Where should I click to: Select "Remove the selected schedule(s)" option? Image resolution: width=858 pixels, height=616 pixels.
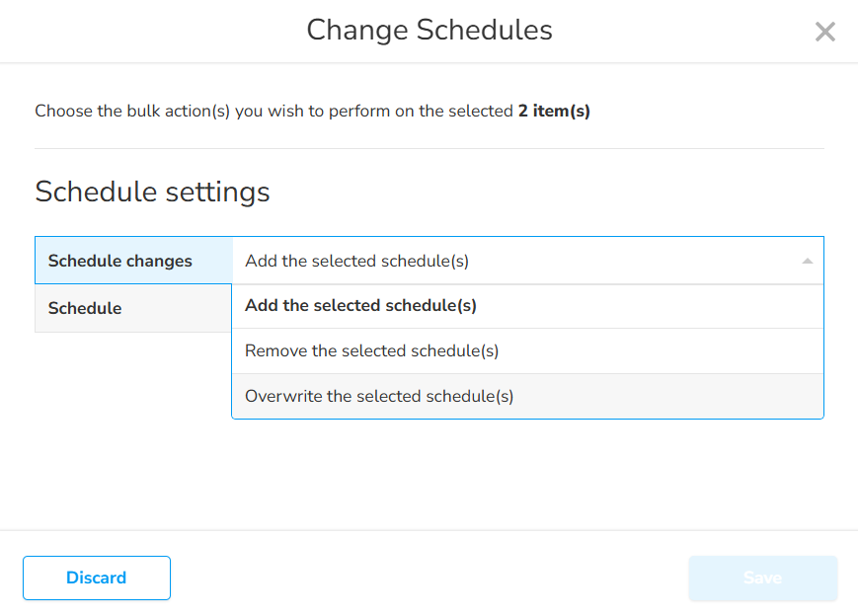pos(371,351)
